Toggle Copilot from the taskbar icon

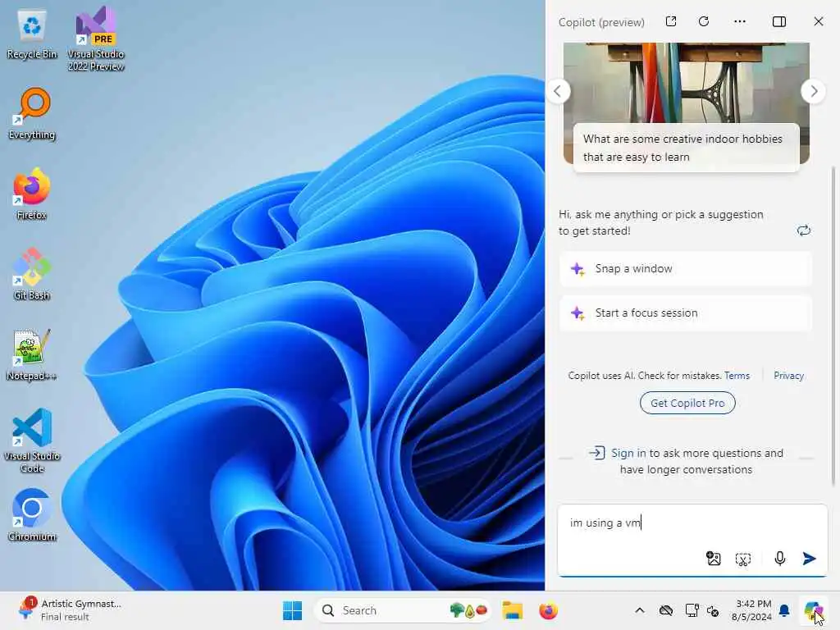coord(813,610)
